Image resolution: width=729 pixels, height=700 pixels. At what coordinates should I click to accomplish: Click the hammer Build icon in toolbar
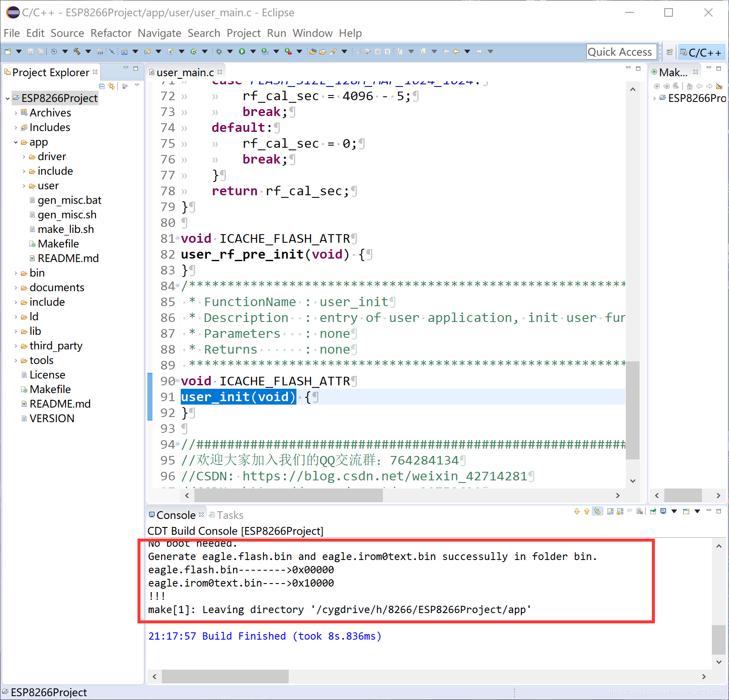point(77,52)
